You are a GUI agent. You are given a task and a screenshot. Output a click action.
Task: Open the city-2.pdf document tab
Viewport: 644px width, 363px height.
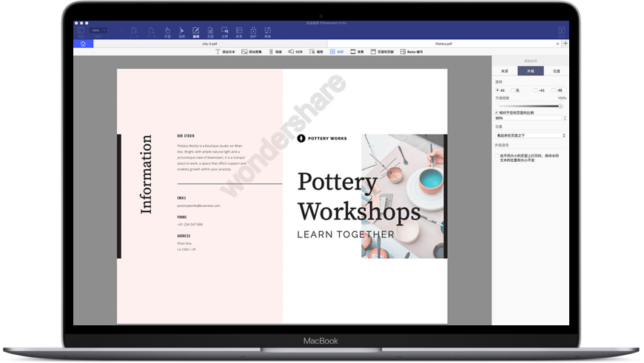pyautogui.click(x=209, y=44)
